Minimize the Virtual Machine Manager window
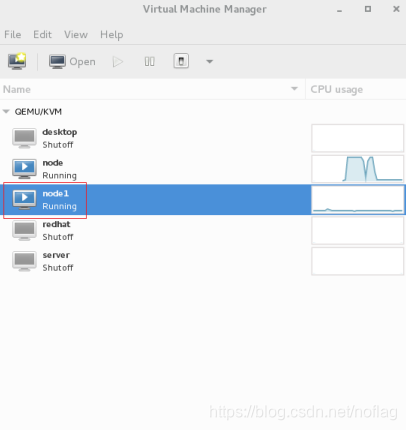This screenshot has width=406, height=430. tap(339, 10)
